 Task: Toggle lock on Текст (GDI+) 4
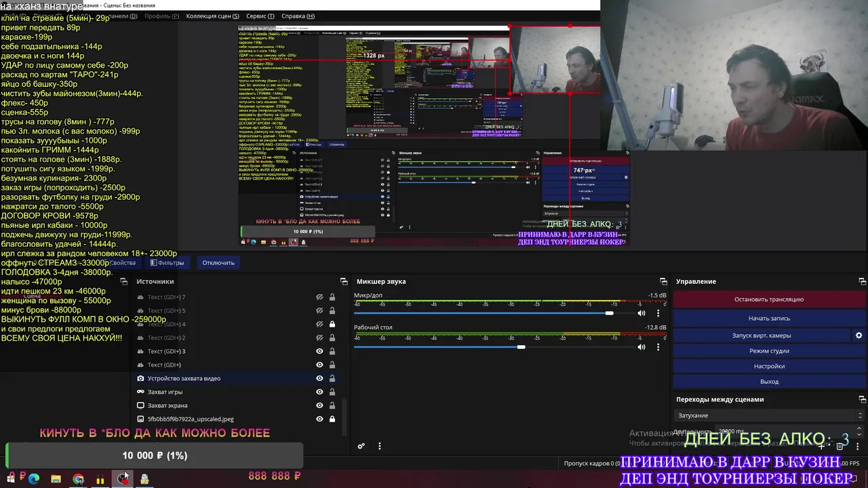coord(332,324)
